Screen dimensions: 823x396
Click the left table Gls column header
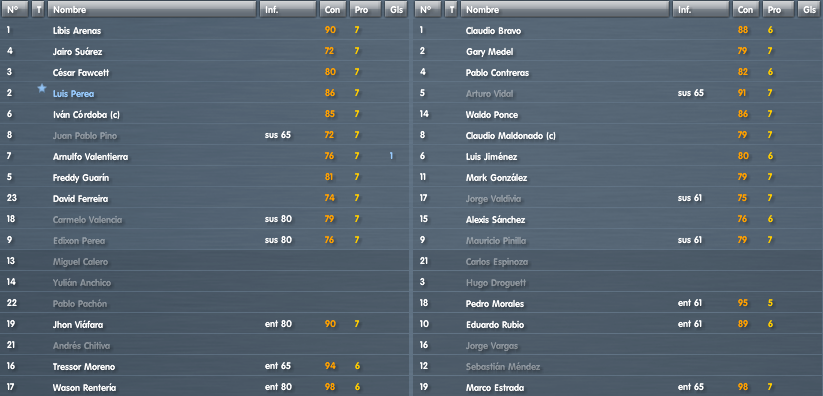click(x=396, y=9)
